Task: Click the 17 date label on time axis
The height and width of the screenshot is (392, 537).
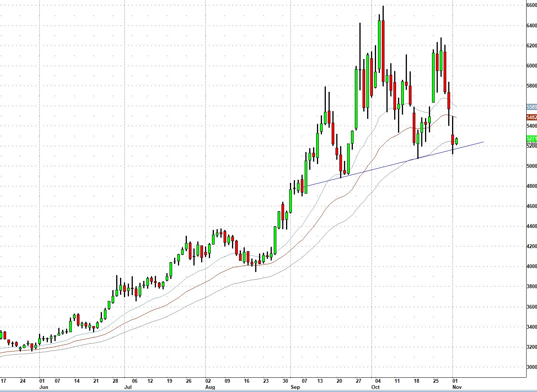Action: tap(3, 381)
